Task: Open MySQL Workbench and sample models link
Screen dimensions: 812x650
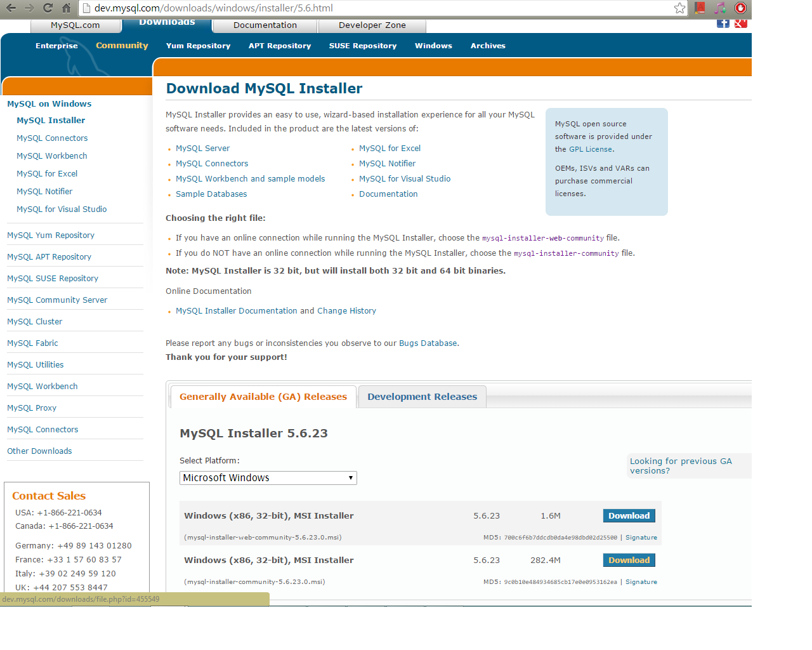Action: click(251, 179)
